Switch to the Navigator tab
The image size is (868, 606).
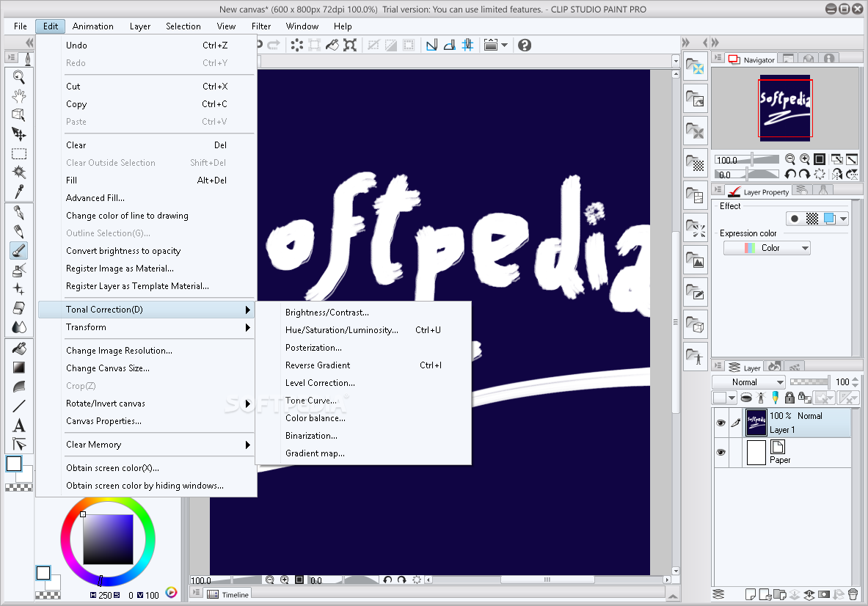pos(752,59)
